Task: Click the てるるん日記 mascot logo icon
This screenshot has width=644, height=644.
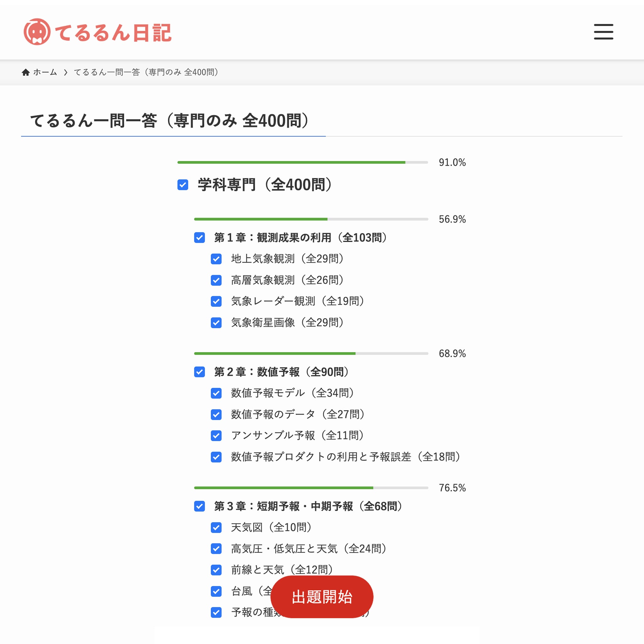Action: tap(37, 32)
